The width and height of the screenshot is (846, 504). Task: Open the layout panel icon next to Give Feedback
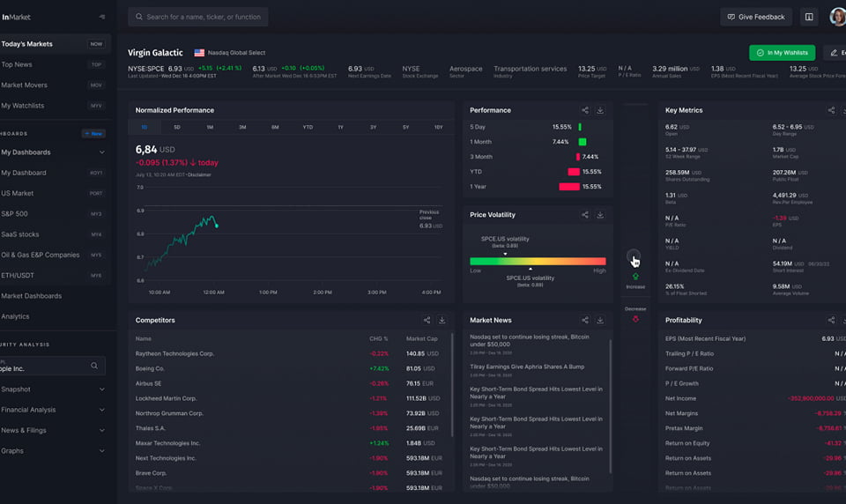[x=809, y=17]
